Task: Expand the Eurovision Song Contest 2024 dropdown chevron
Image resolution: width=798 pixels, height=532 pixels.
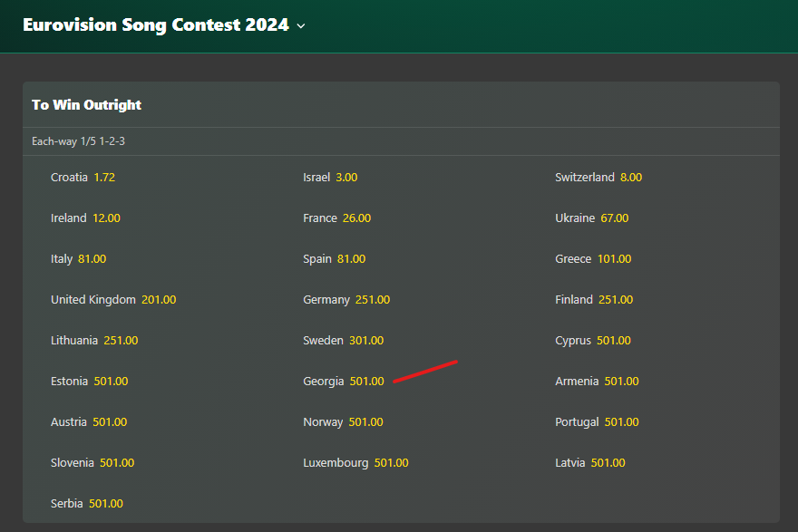Action: (x=301, y=26)
